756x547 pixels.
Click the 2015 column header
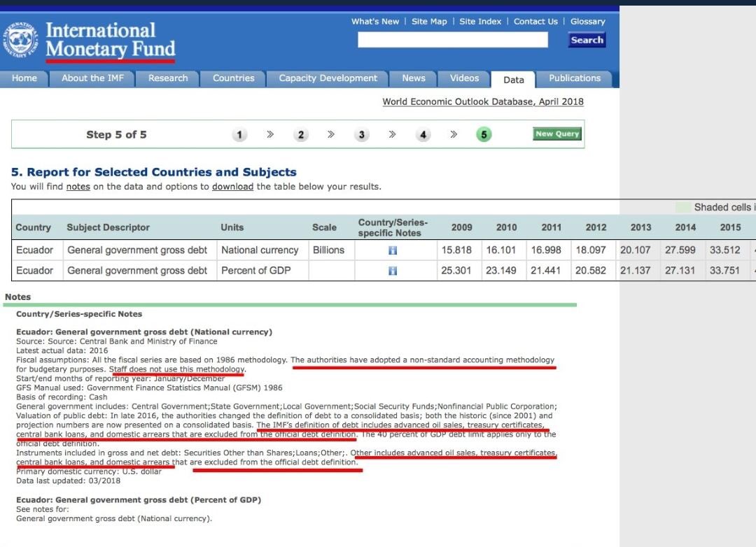[730, 227]
